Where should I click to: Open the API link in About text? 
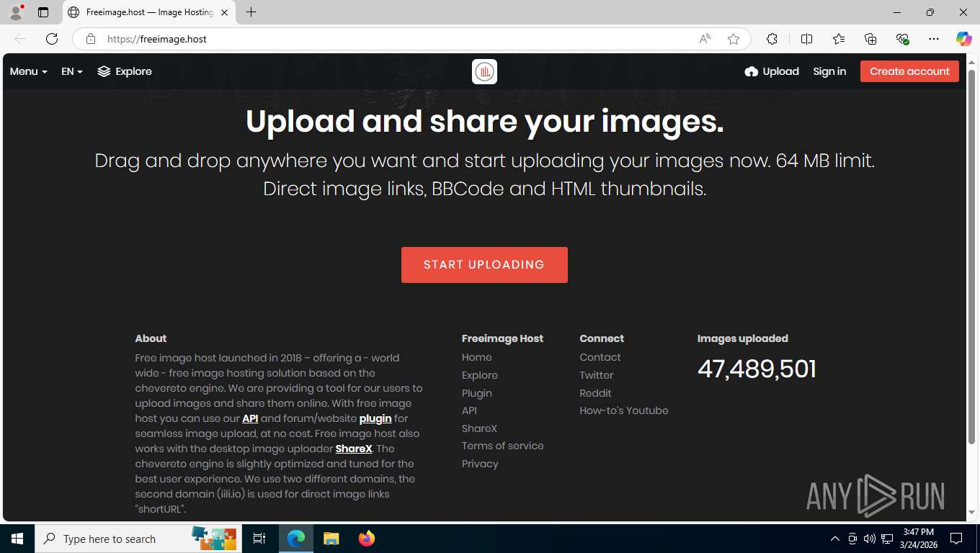point(250,418)
